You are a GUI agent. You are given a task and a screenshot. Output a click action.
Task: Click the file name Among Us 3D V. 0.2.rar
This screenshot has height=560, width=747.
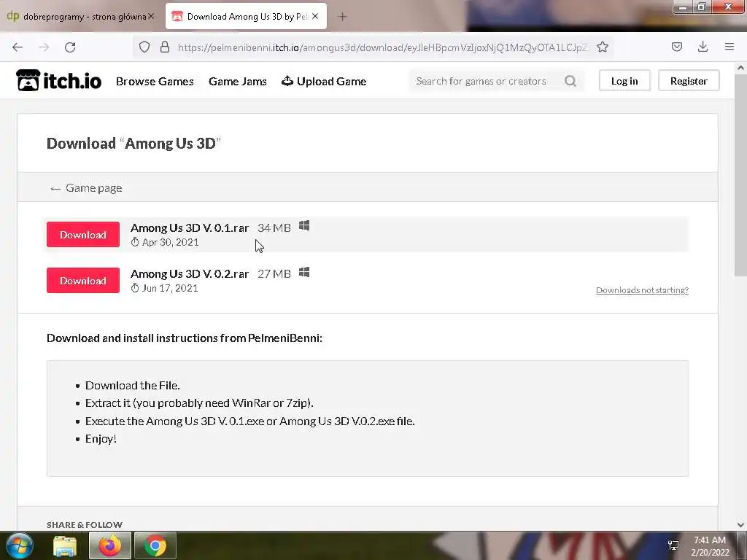click(190, 274)
